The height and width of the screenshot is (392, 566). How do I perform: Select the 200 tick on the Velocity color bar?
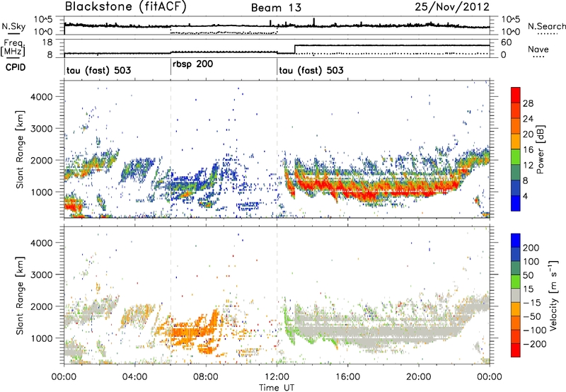pos(531,248)
